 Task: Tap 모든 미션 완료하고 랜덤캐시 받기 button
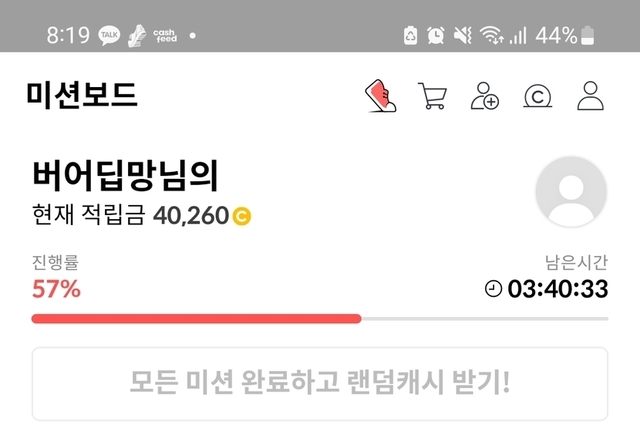tap(320, 384)
